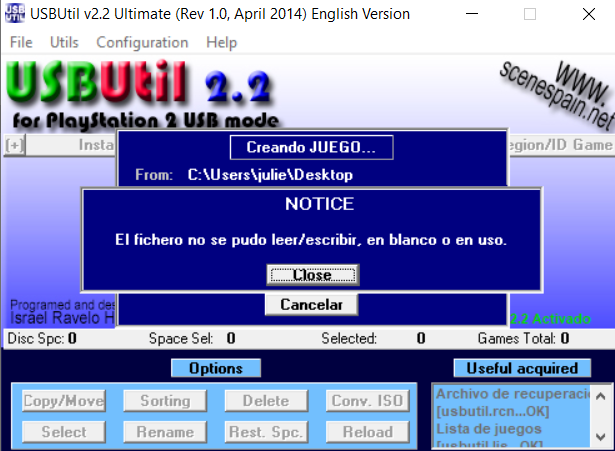This screenshot has width=615, height=451.
Task: Click the www.scenespain.net link text
Action: coord(558,95)
